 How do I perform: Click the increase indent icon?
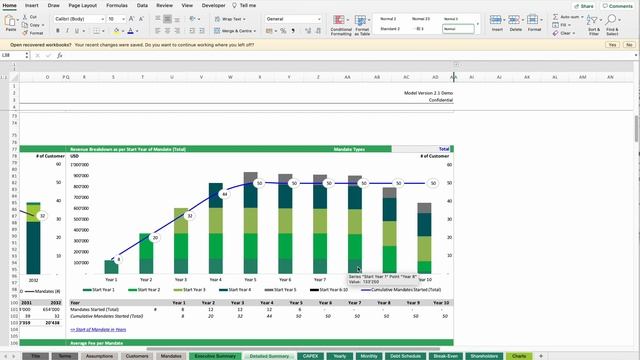coord(202,31)
